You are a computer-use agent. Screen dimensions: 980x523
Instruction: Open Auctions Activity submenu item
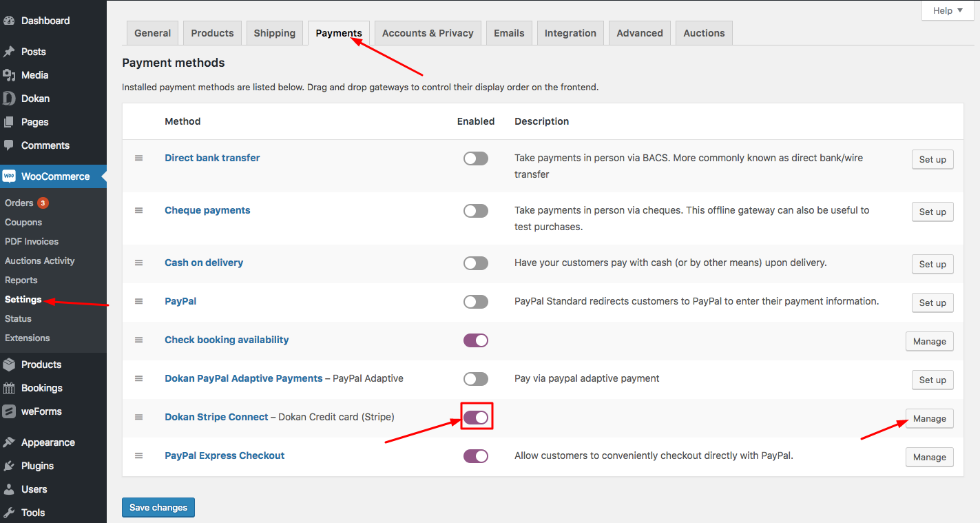40,260
